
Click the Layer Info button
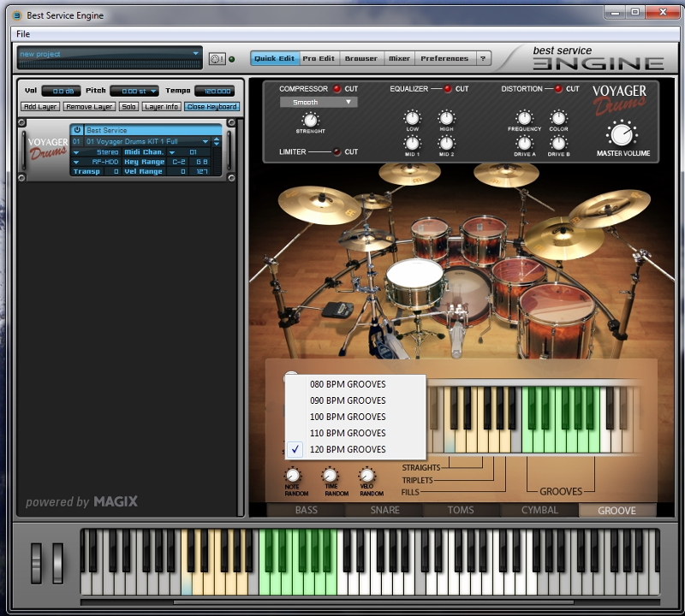coord(161,107)
